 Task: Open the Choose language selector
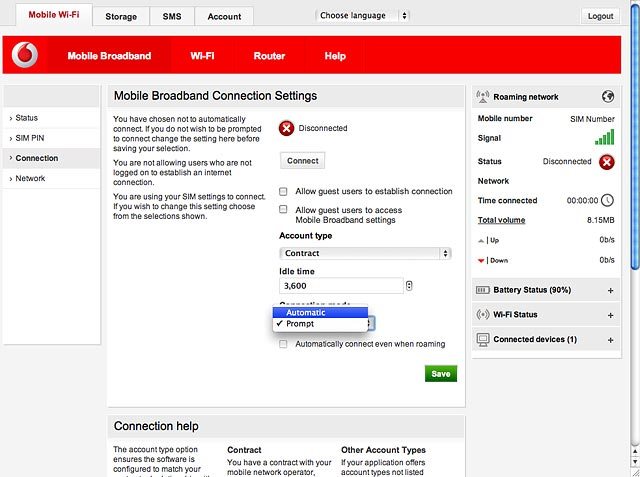click(362, 16)
